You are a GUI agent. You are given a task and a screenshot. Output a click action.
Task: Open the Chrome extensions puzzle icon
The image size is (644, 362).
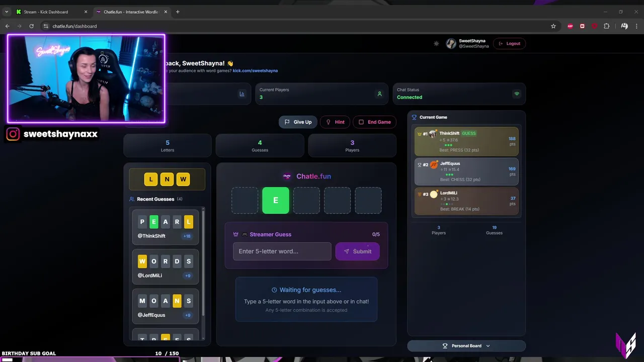(606, 26)
